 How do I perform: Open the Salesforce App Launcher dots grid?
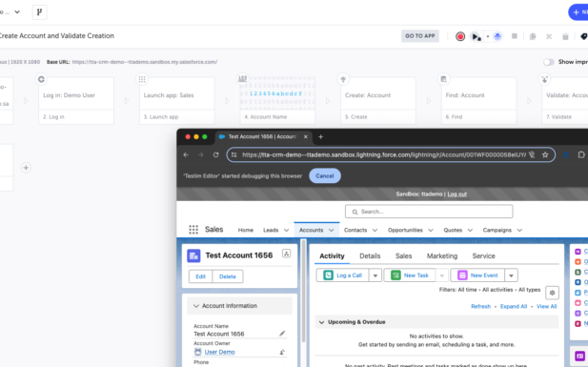(x=193, y=230)
